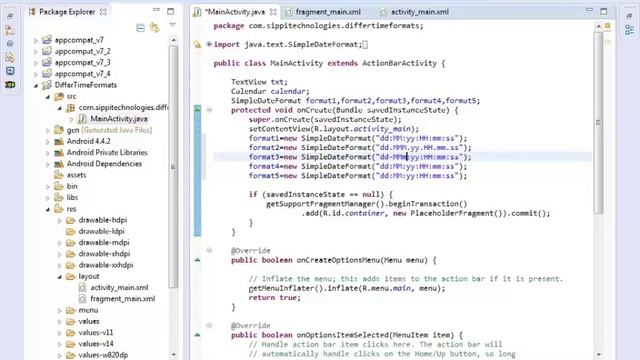This screenshot has width=640, height=360.
Task: Expand the appcompat_v7_2 project
Action: (36, 52)
